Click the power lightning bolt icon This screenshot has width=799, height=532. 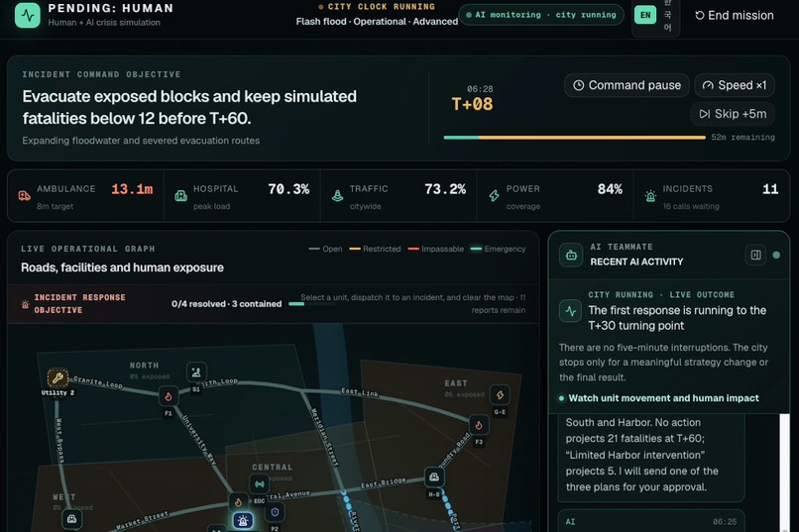pos(494,195)
